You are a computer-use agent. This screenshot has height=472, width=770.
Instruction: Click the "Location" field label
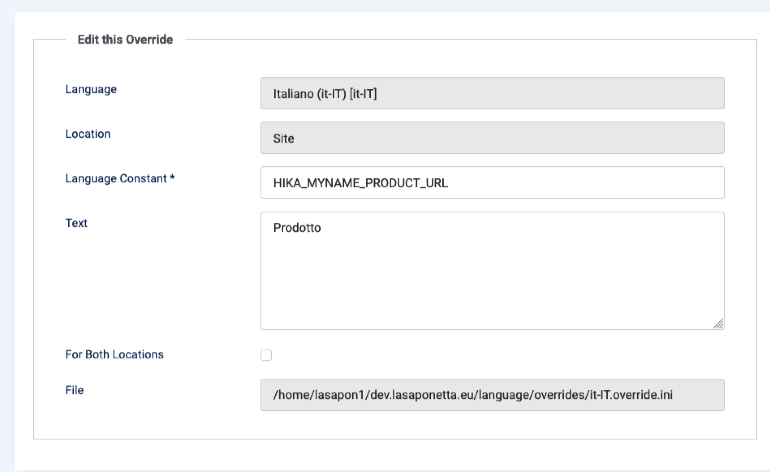88,133
